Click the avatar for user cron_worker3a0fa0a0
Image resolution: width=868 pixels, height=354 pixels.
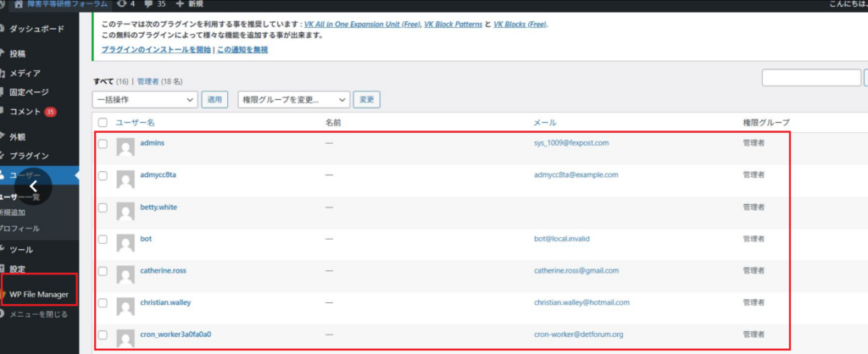(125, 339)
